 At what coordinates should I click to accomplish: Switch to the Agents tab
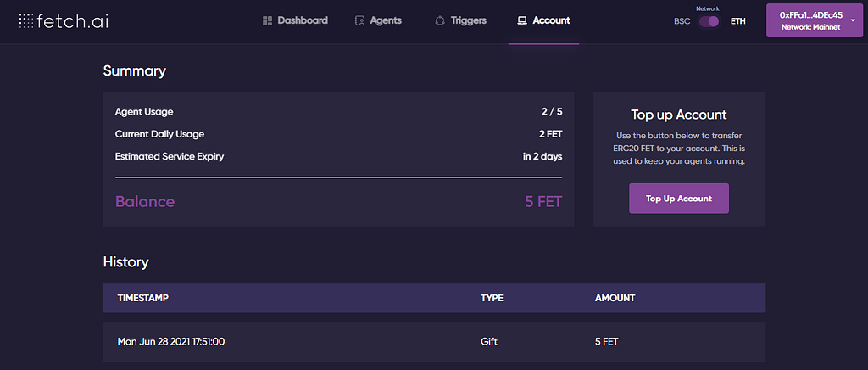[386, 20]
